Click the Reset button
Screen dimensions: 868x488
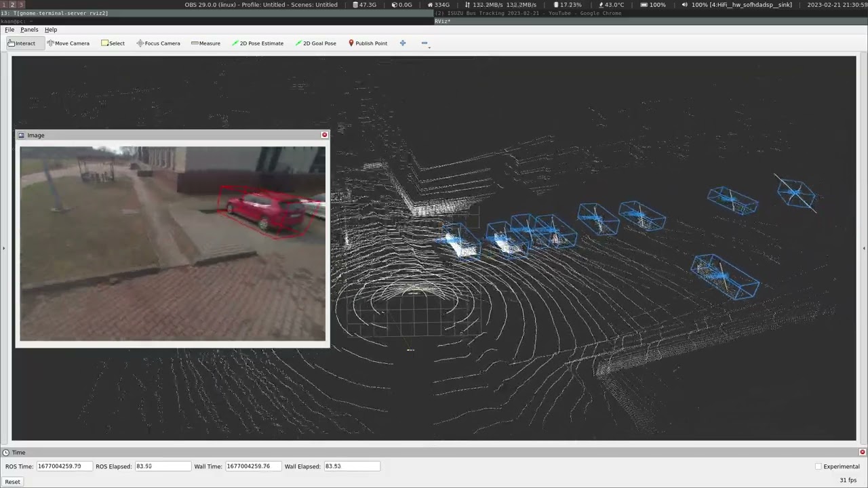click(x=12, y=482)
